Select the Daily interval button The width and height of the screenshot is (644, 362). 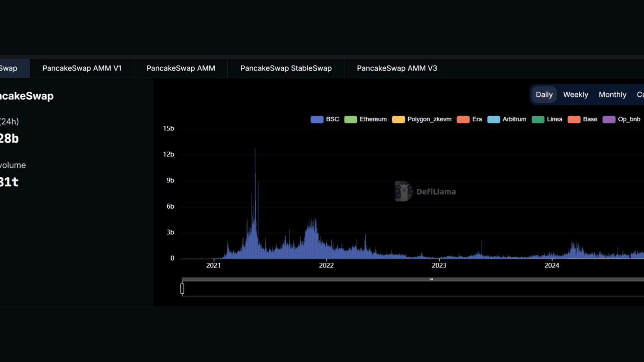pyautogui.click(x=544, y=95)
